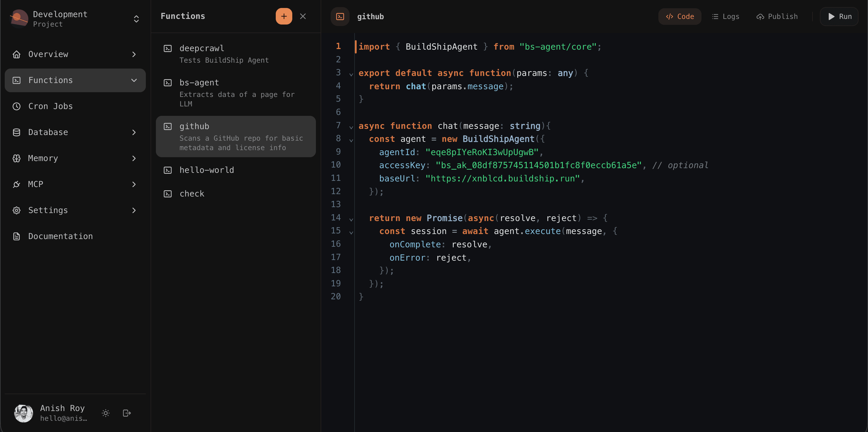Image resolution: width=868 pixels, height=432 pixels.
Task: Log out using the sign-out icon
Action: tap(127, 413)
